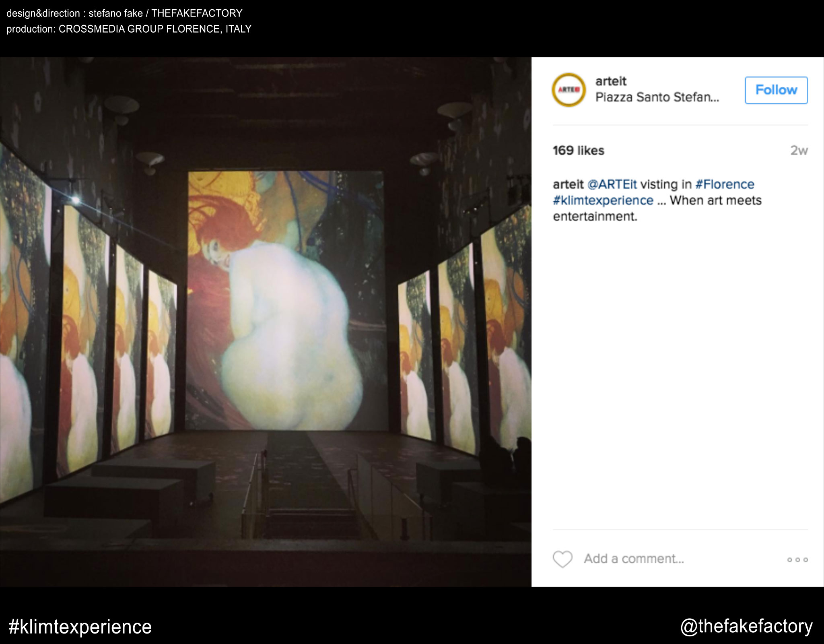Click the caption text 'When art meets entertainment'
The height and width of the screenshot is (644, 824).
click(x=715, y=200)
